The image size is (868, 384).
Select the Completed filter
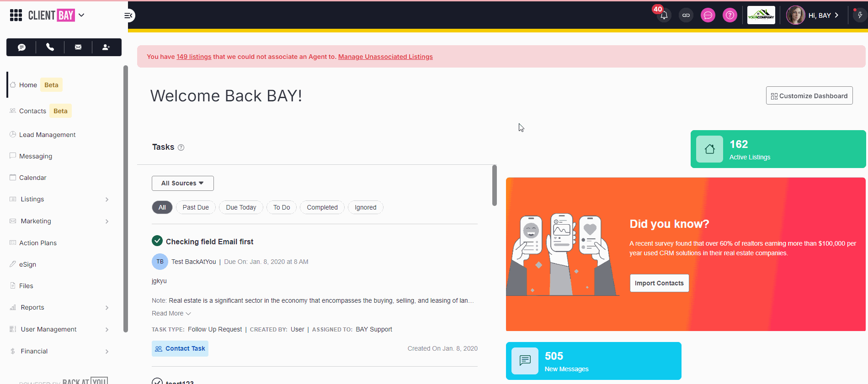pyautogui.click(x=322, y=207)
